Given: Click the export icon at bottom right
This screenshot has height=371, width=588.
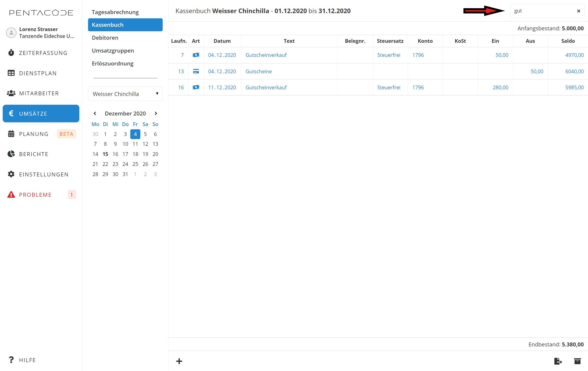Looking at the screenshot, I should [558, 361].
